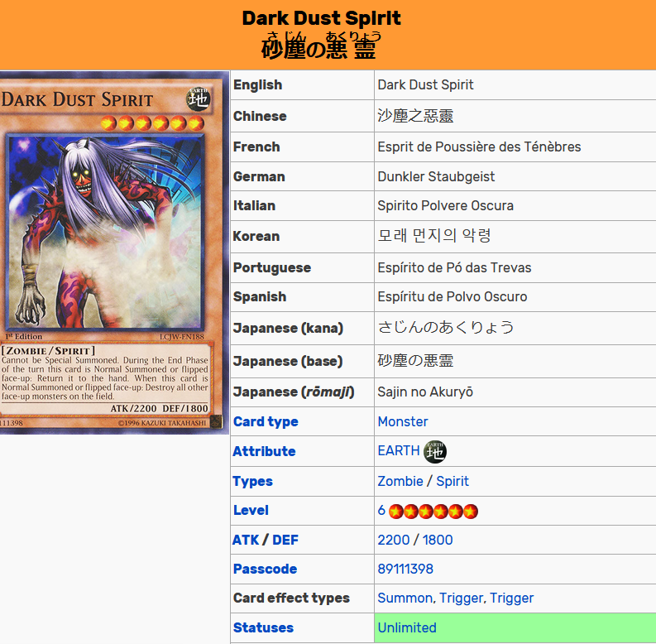Open the Card type link
The height and width of the screenshot is (644, 656).
pos(266,421)
